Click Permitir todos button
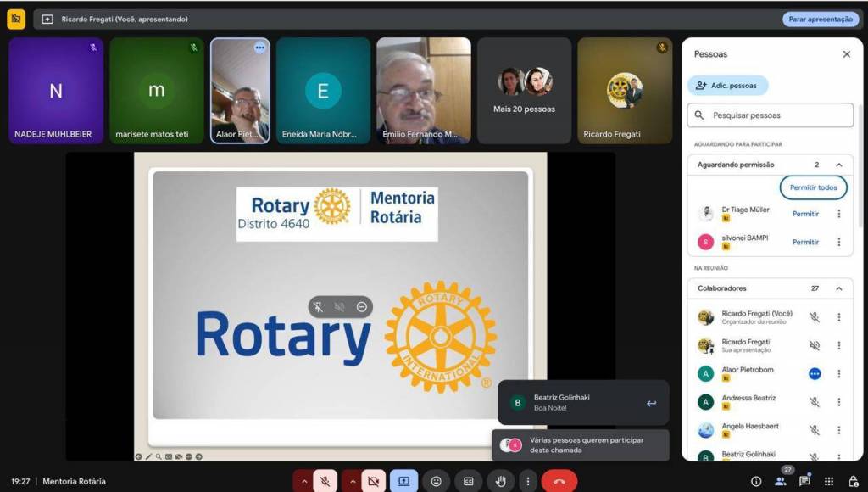Screen dimensions: 868x492 tap(812, 187)
